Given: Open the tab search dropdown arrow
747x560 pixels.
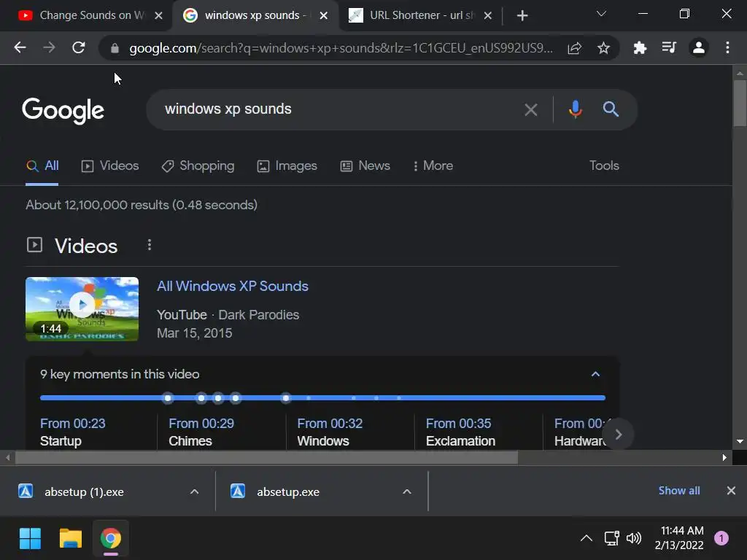Looking at the screenshot, I should 601,14.
